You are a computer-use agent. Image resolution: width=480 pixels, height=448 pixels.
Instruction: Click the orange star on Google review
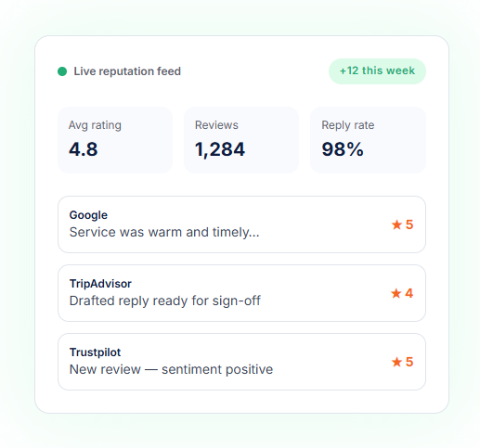tap(396, 224)
